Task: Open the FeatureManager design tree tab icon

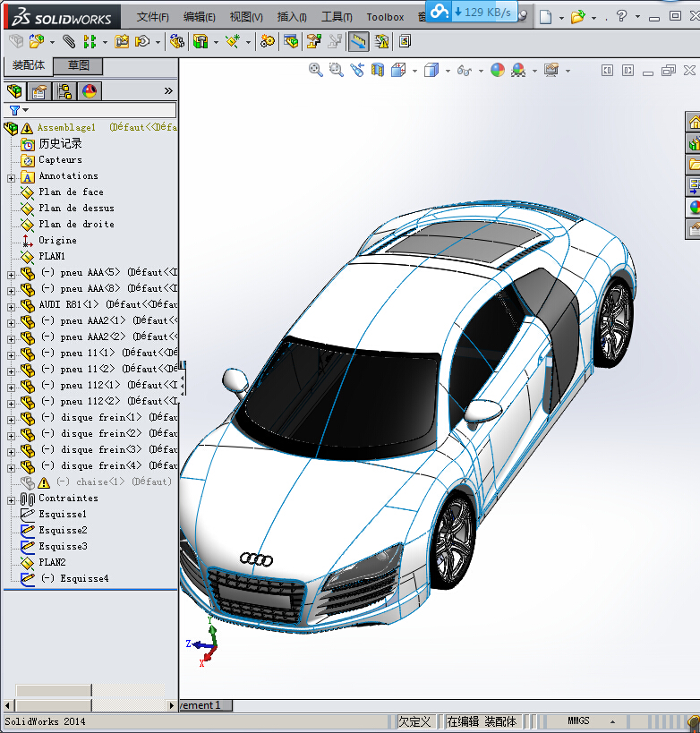Action: (14, 91)
